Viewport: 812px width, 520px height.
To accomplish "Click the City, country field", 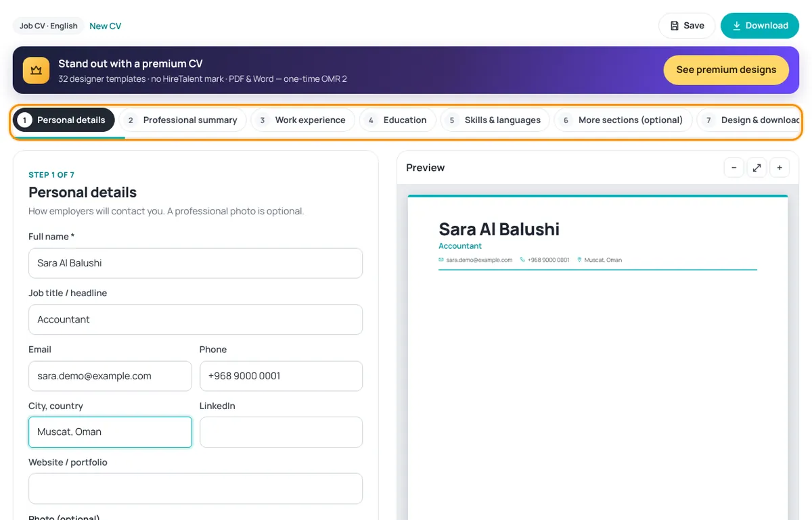I will [110, 432].
